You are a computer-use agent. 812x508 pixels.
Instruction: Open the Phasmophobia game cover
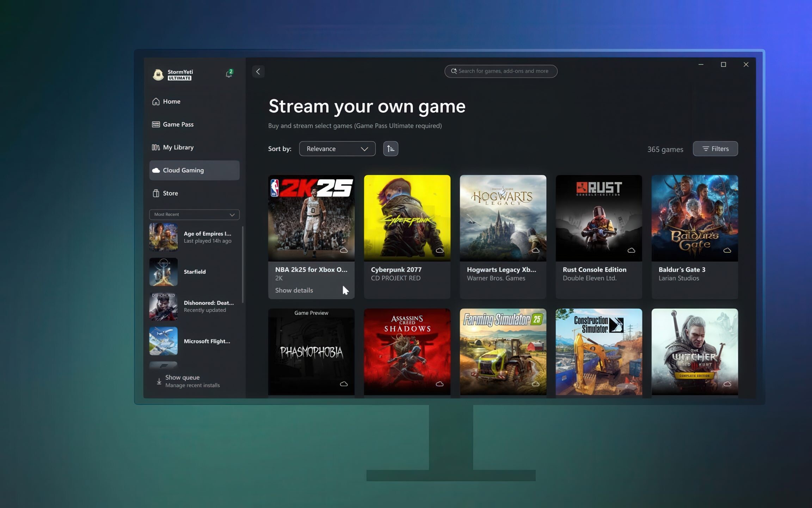tap(311, 352)
